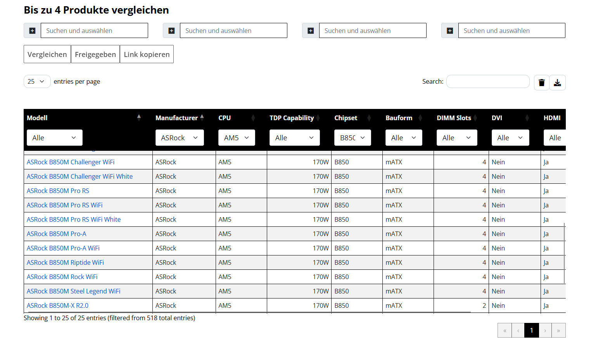The height and width of the screenshot is (364, 591).
Task: Go to the last page with double-right arrow
Action: point(558,330)
